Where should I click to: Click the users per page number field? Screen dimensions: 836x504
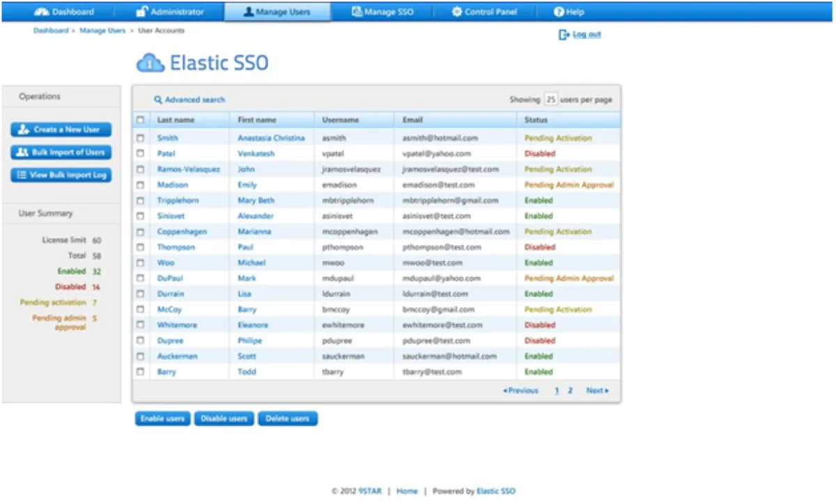550,100
